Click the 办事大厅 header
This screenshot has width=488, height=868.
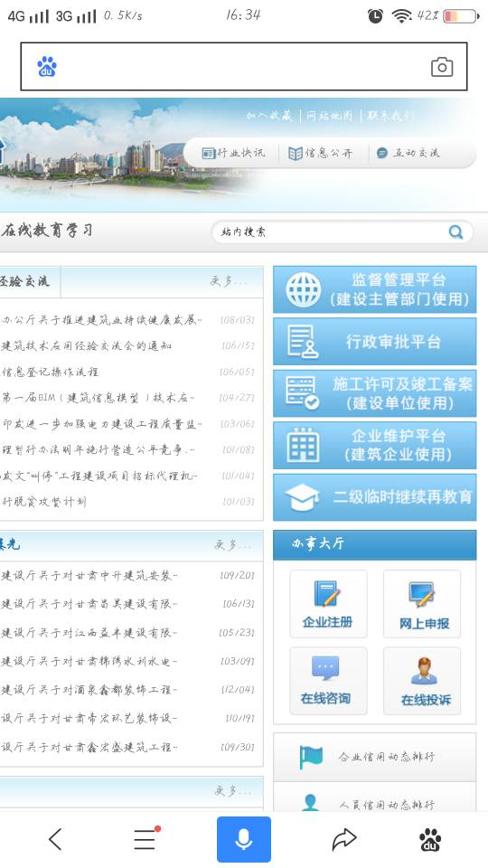(x=374, y=544)
